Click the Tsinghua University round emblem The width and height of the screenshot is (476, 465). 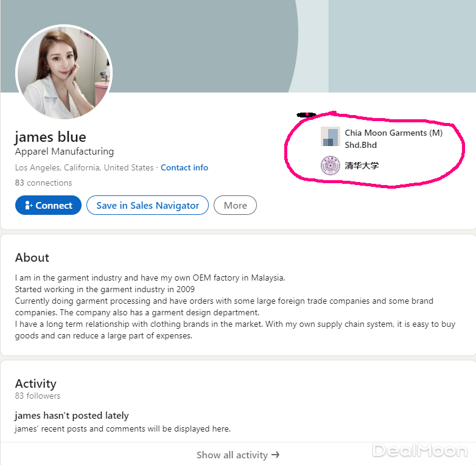(x=330, y=166)
